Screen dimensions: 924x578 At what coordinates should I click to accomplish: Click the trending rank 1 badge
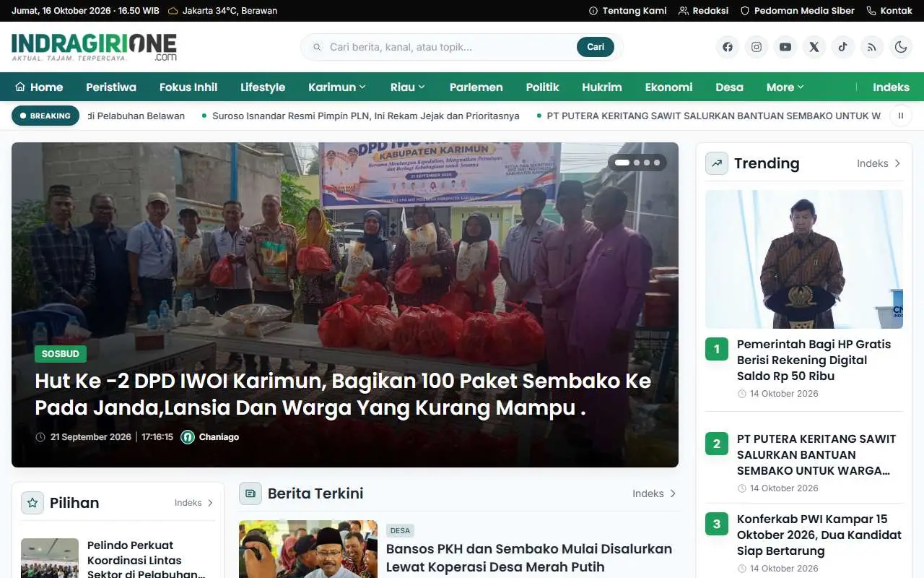[x=717, y=350]
